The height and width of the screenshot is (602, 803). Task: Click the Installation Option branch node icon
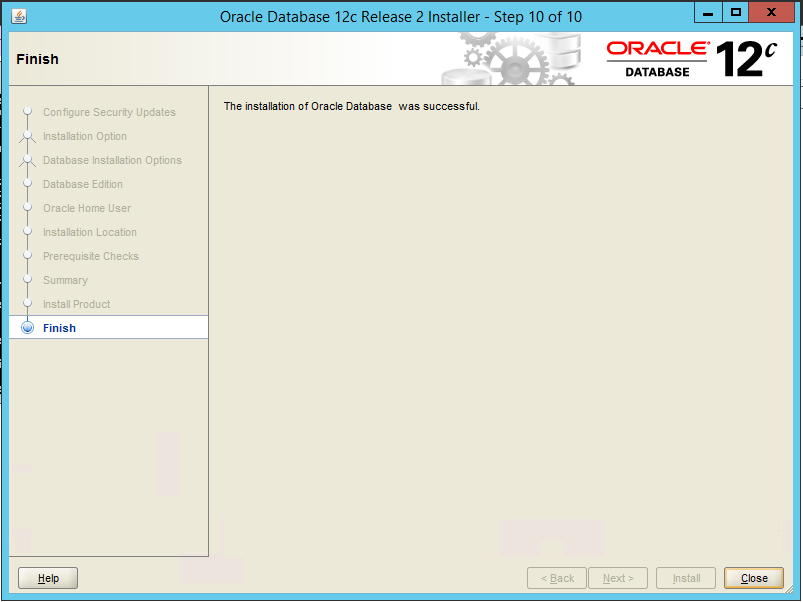coord(28,136)
